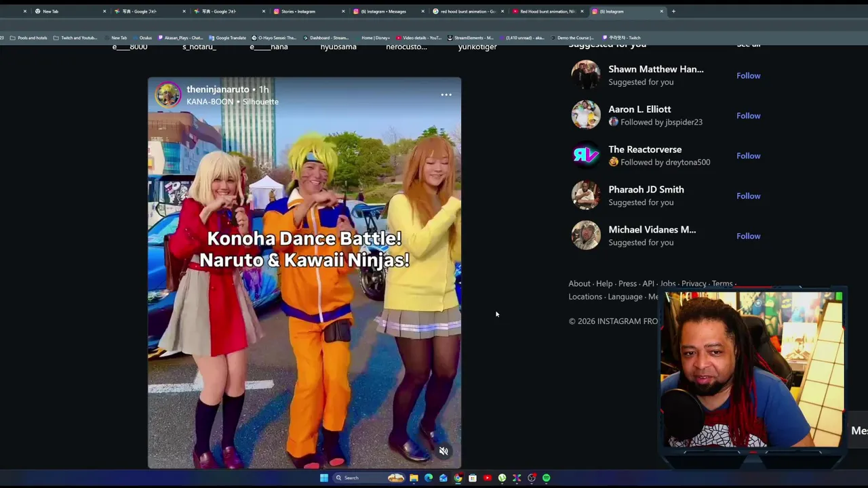Open Shawn Matthew Han... profile picture

pos(585,75)
